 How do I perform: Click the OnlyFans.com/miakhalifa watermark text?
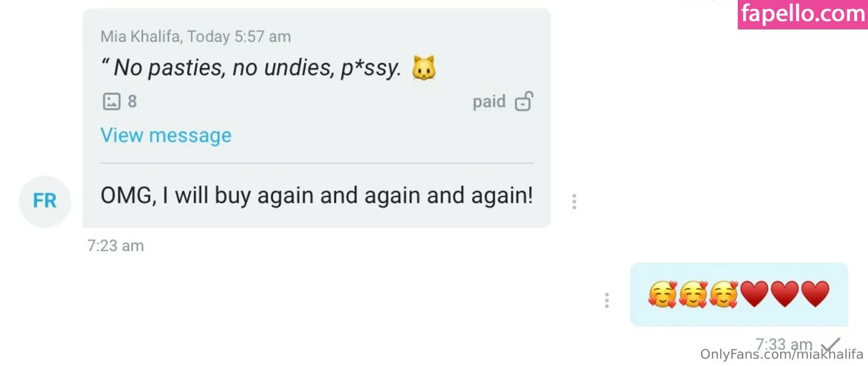click(781, 355)
